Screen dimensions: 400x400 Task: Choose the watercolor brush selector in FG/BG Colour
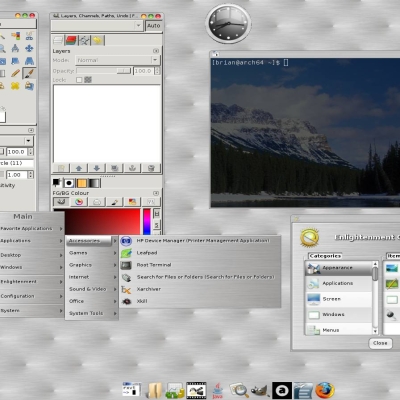coord(115,202)
